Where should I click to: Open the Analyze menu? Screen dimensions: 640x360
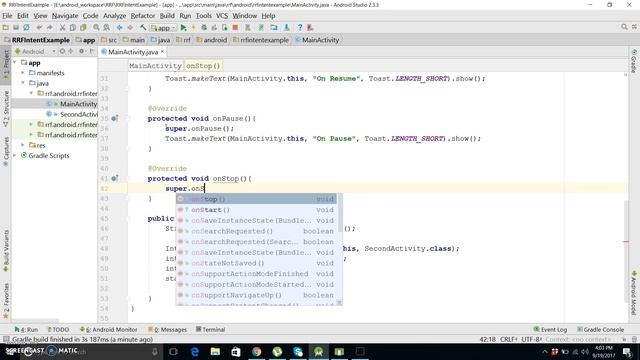pyautogui.click(x=114, y=16)
